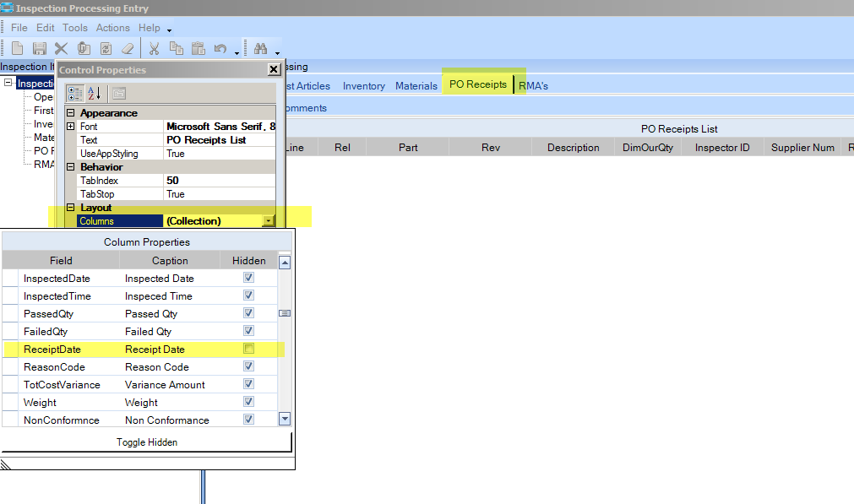Click the Delete X toolbar icon

(x=61, y=48)
